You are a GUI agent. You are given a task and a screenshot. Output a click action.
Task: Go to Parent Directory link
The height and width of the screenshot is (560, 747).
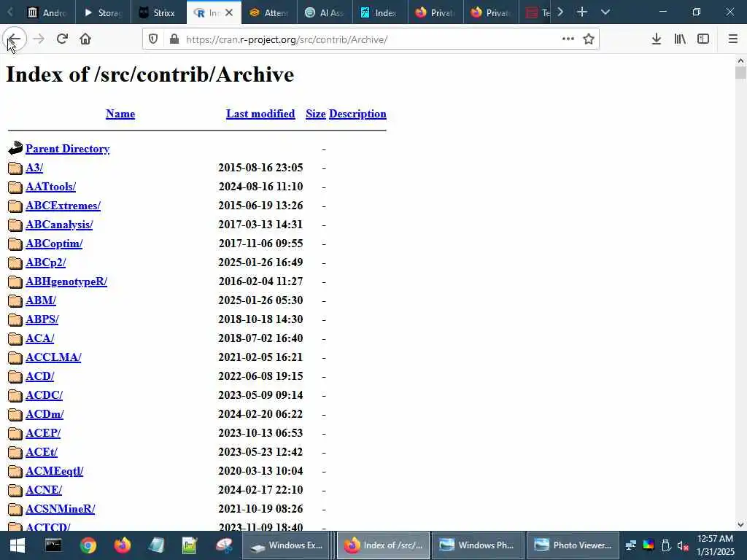68,149
